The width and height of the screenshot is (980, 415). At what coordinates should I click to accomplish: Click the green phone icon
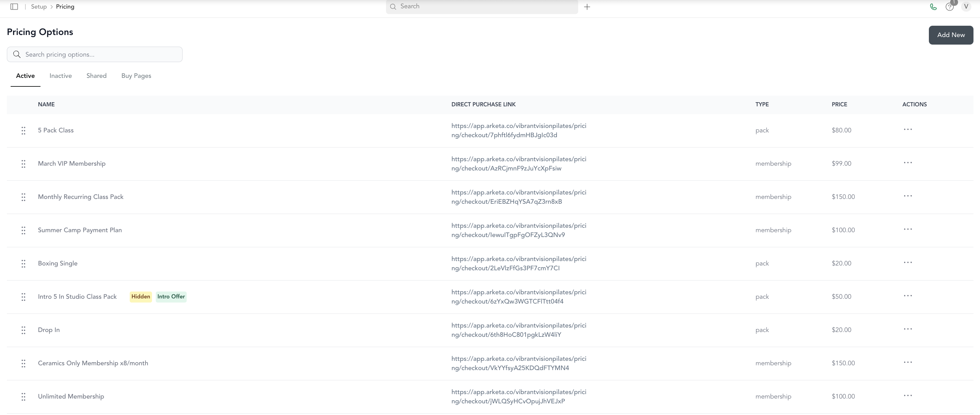pyautogui.click(x=933, y=7)
